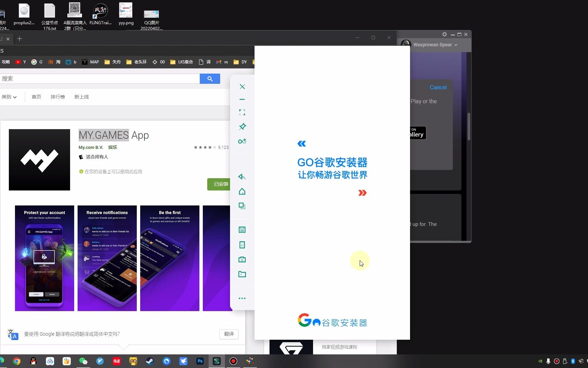Open the 公益节点 176.txt desktop file
This screenshot has height=368, width=588.
click(50, 17)
